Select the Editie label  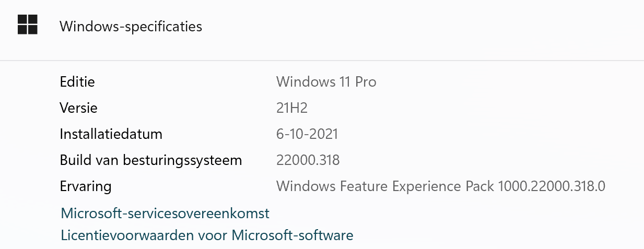[77, 82]
